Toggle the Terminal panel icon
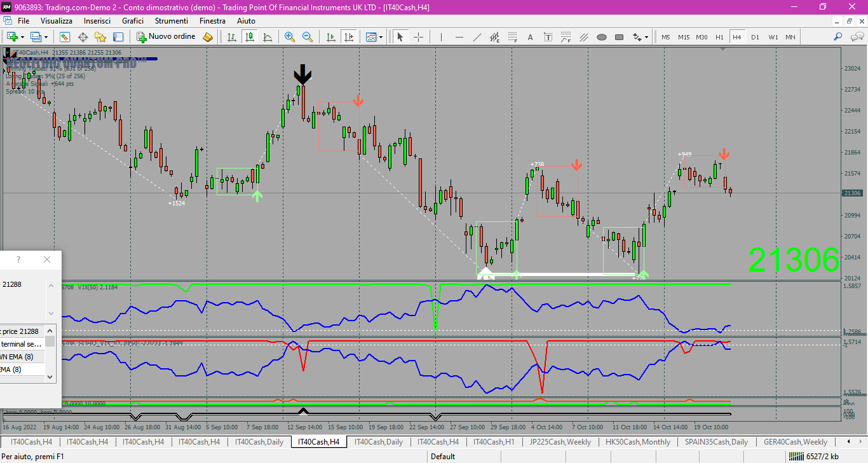Screen dimensions: 868x463 click(118, 37)
